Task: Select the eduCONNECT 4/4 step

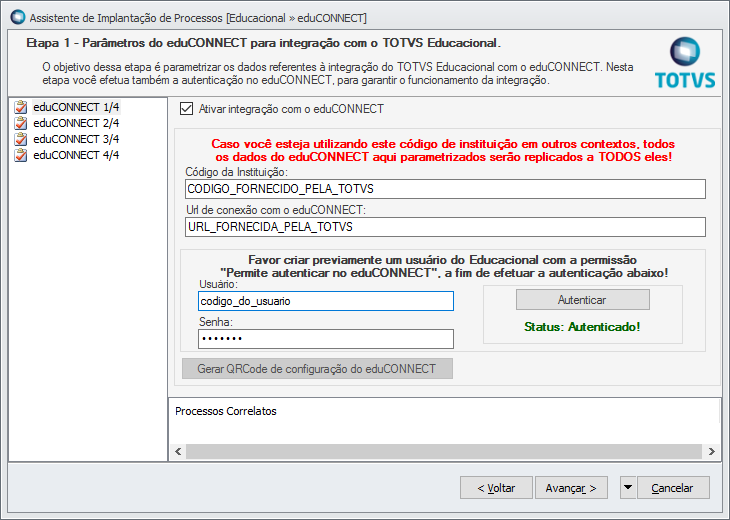Action: coord(76,155)
